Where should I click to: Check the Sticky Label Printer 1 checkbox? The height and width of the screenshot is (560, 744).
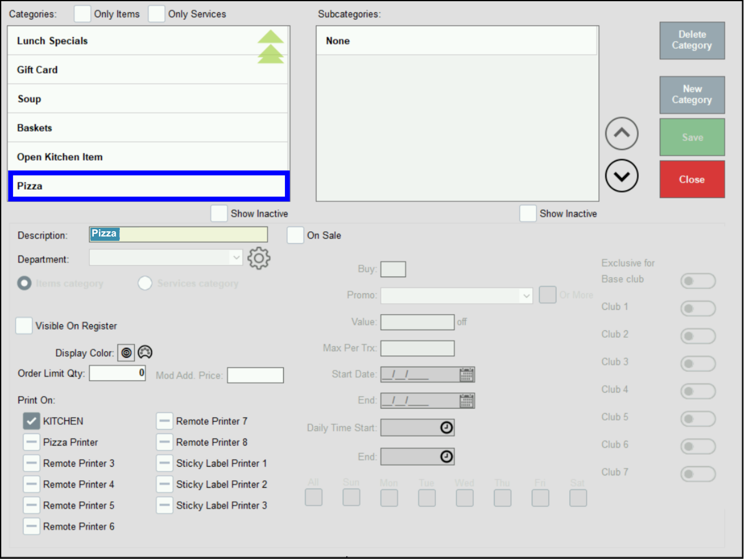click(x=165, y=463)
